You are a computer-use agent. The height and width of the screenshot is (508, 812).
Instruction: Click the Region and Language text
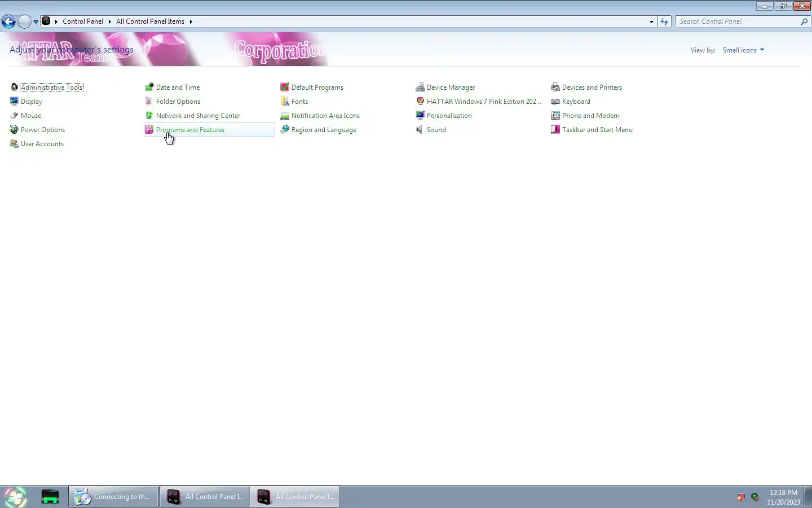(x=324, y=129)
